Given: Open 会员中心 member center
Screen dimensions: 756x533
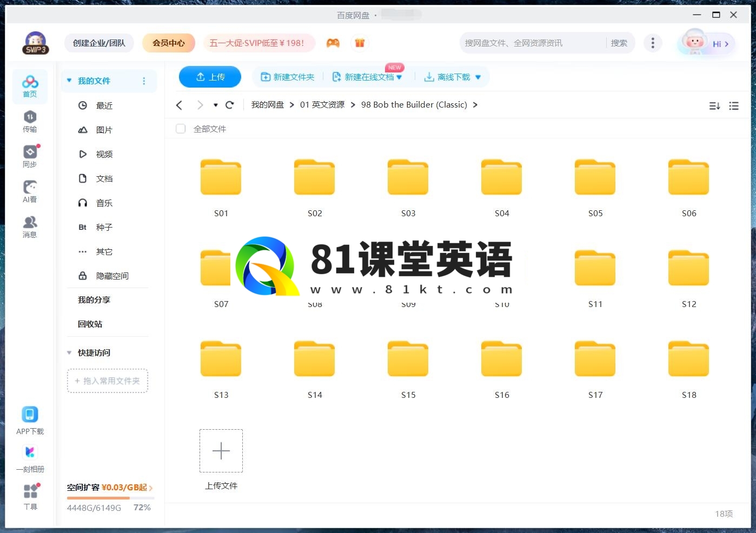Looking at the screenshot, I should (169, 43).
